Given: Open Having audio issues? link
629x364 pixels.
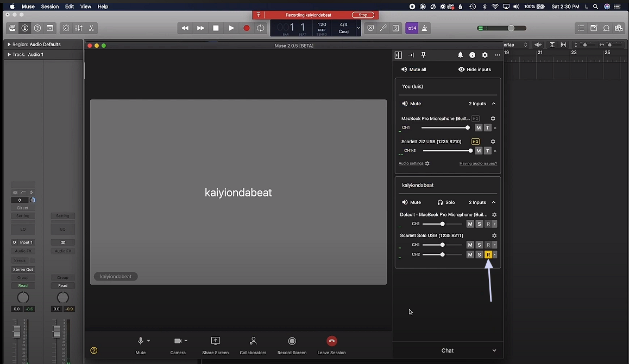Looking at the screenshot, I should tap(478, 163).
